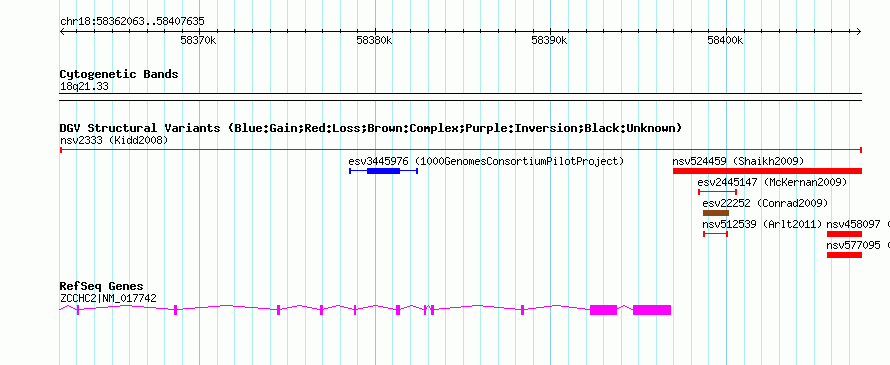Open esv3445976 1000GenomesConsortiumPilotProject label

[486, 161]
